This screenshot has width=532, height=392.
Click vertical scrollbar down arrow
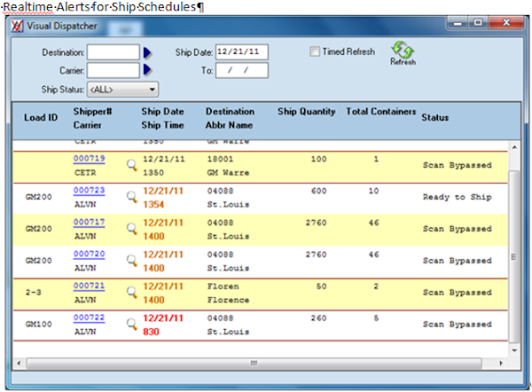tap(514, 350)
